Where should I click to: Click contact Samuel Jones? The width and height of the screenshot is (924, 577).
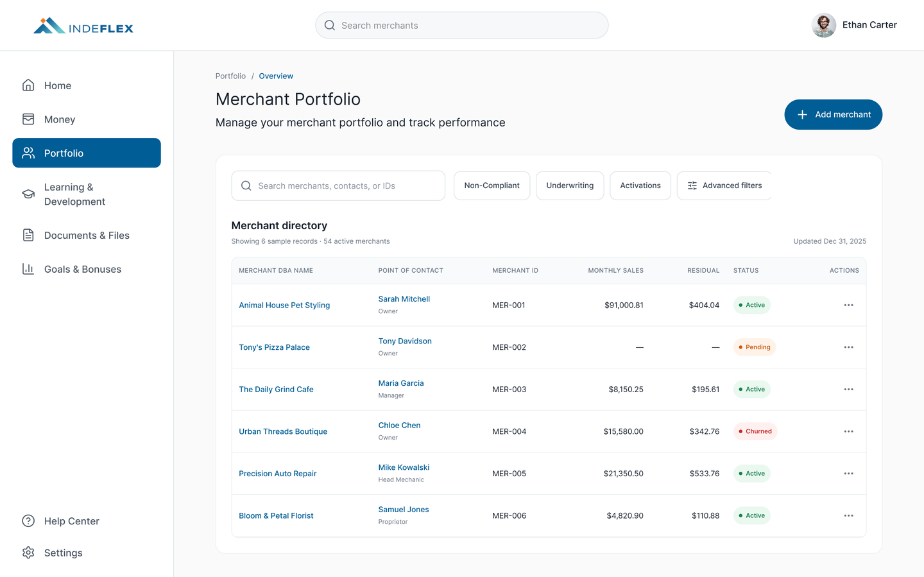404,509
